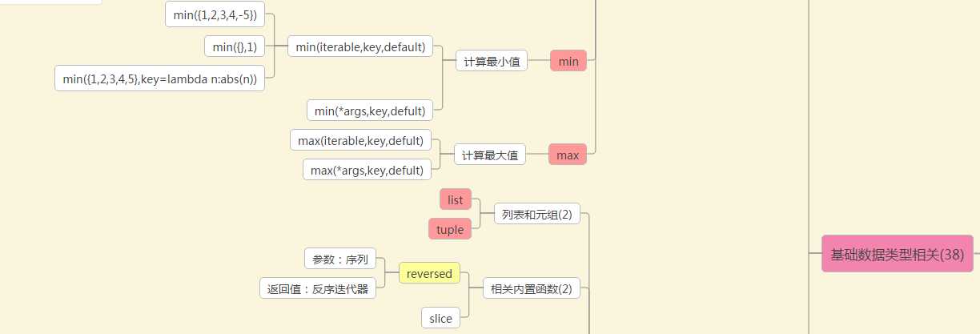Screen dimensions: 980x334
Task: Select the red max topic node
Action: 568,155
